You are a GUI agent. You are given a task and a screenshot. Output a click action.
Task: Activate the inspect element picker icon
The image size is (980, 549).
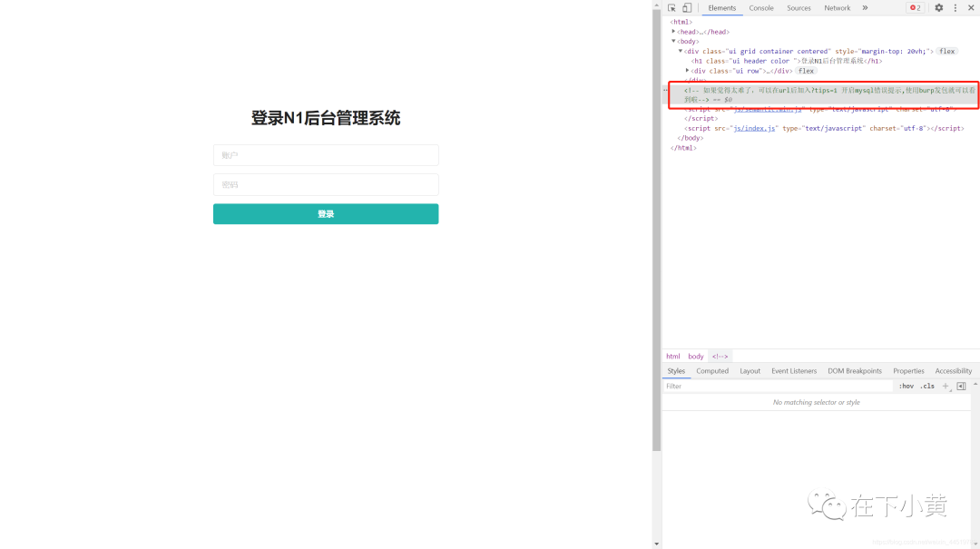[x=671, y=8]
